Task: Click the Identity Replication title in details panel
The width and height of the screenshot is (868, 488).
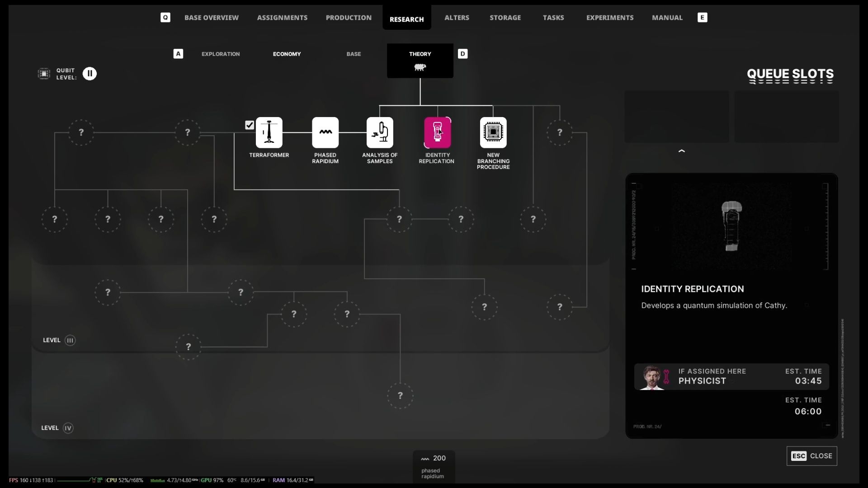Action: (x=692, y=289)
